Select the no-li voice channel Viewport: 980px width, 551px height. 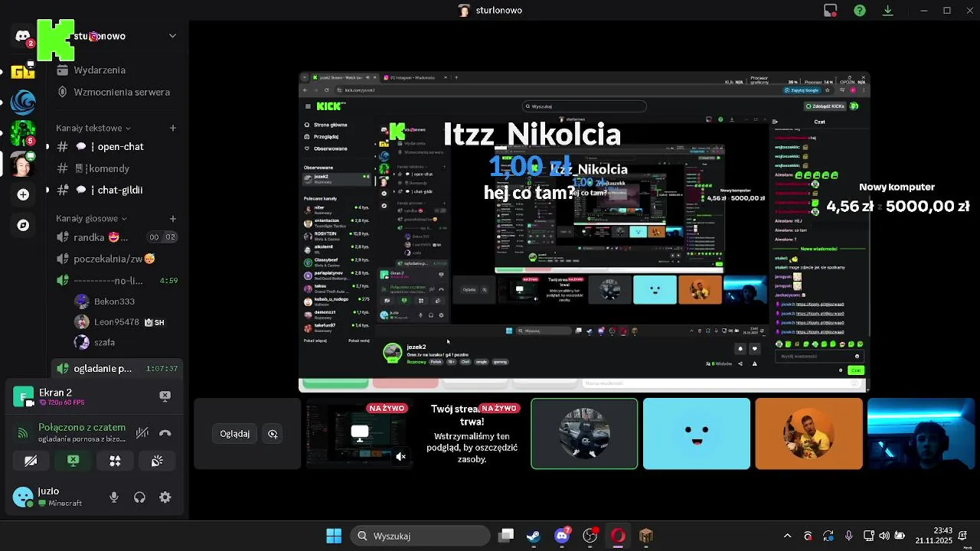(x=116, y=280)
